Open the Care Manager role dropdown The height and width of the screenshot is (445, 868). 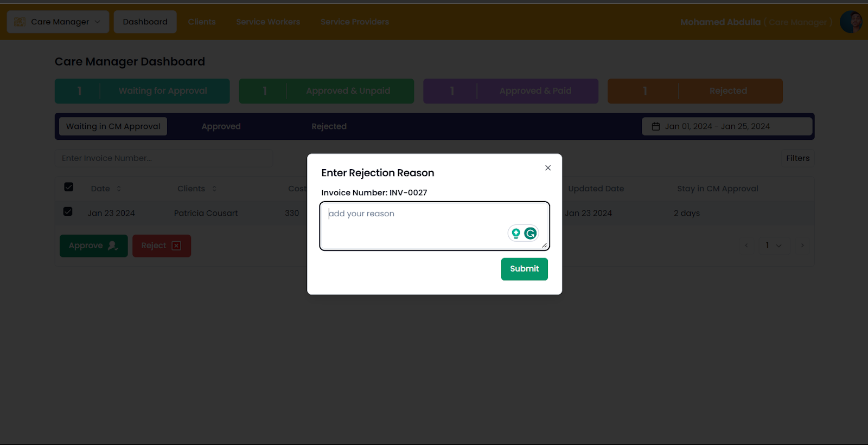(x=58, y=22)
